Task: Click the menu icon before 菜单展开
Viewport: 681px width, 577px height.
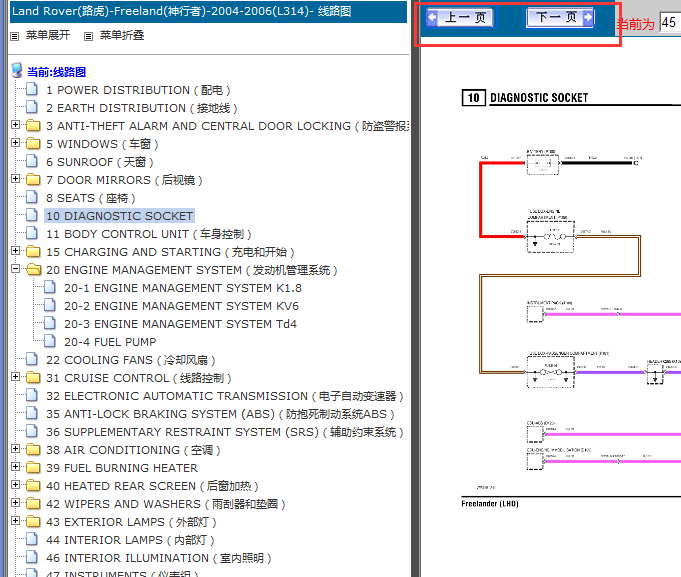Action: pyautogui.click(x=15, y=36)
